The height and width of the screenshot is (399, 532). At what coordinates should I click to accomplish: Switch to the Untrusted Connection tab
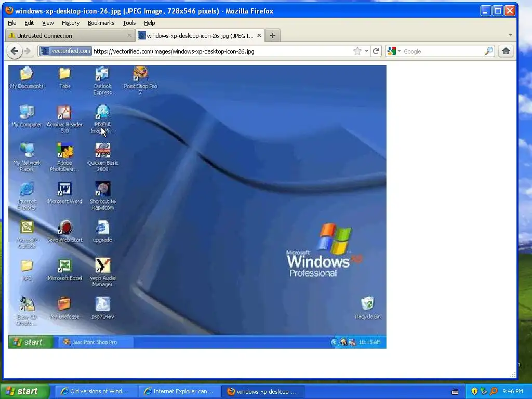tap(70, 36)
